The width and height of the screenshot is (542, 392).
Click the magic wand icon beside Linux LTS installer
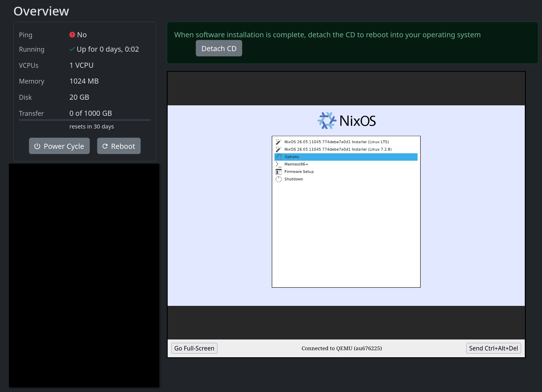[278, 142]
